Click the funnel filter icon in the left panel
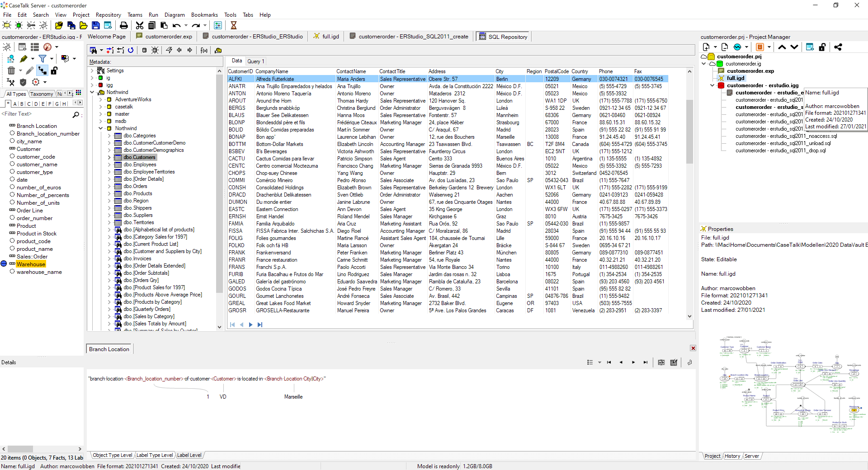 click(42, 58)
